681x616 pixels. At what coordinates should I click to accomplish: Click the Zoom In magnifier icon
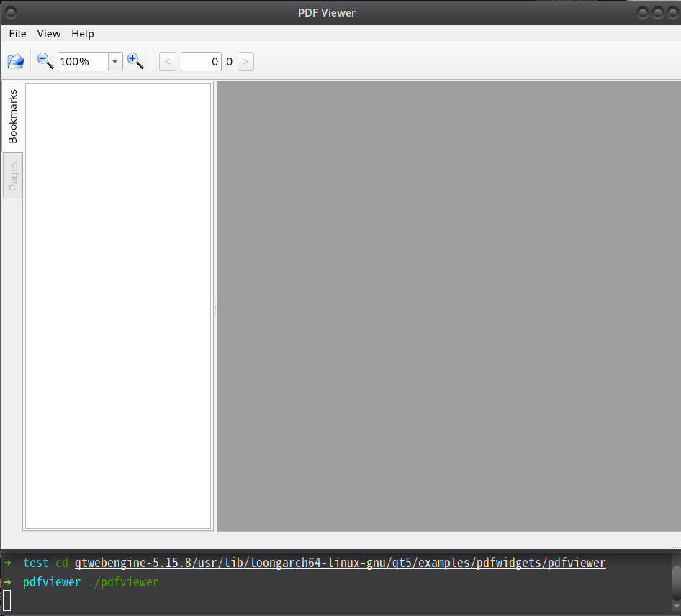coord(135,62)
